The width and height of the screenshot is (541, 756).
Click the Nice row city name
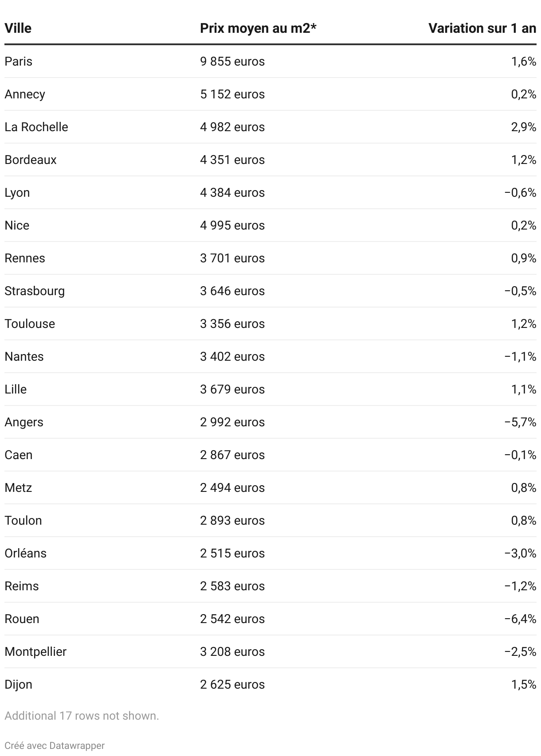click(17, 225)
